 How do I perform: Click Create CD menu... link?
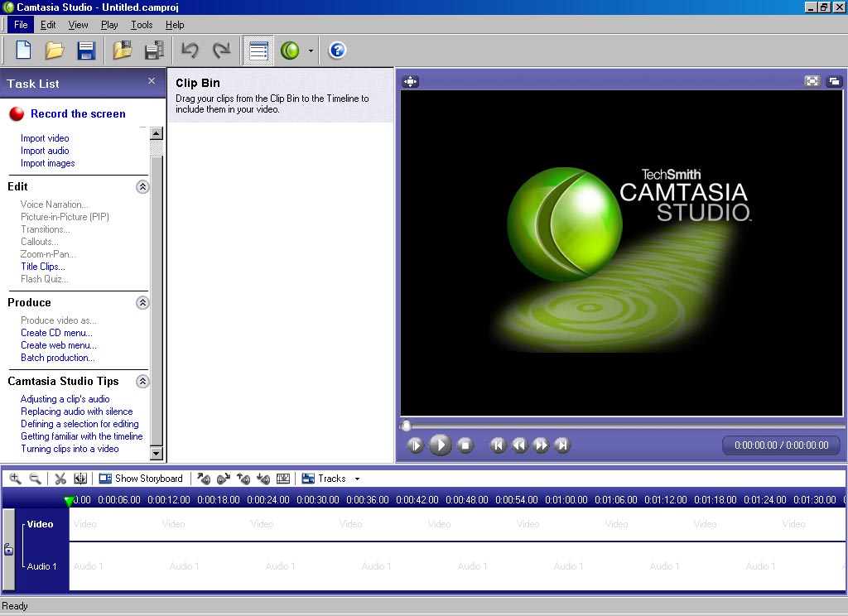56,333
